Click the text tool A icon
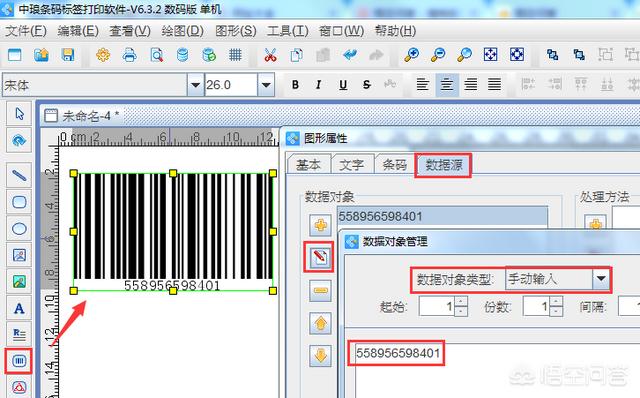This screenshot has width=640, height=398. 19,309
